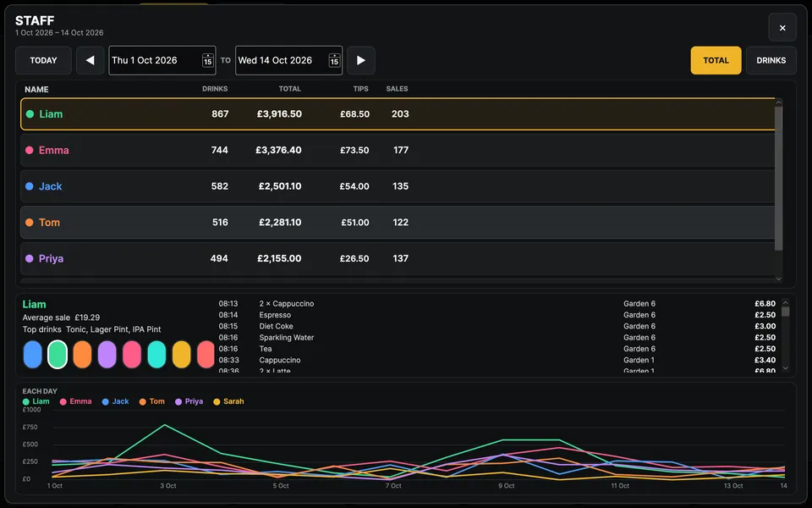Click Garden 1 on the 08:33 row

(639, 361)
